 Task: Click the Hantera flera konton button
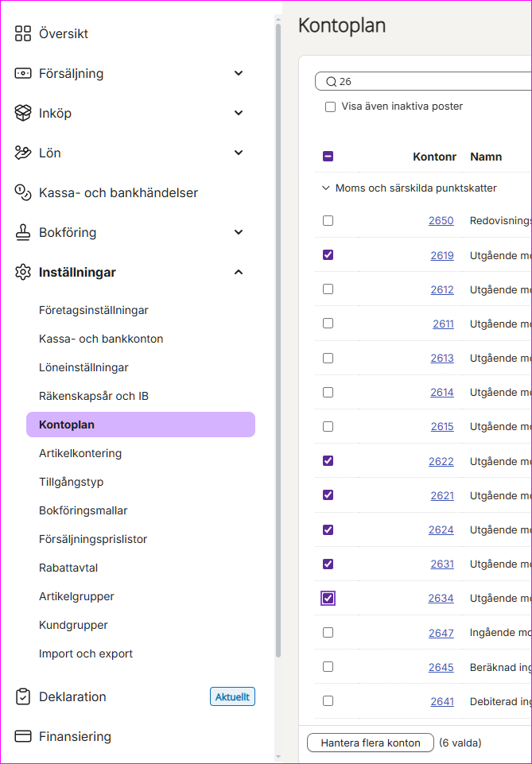click(x=371, y=743)
